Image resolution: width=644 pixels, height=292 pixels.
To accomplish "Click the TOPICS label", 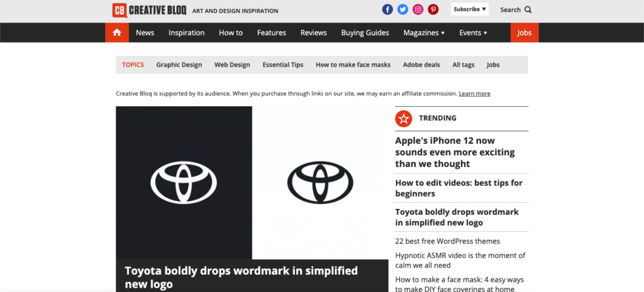I will pos(133,65).
